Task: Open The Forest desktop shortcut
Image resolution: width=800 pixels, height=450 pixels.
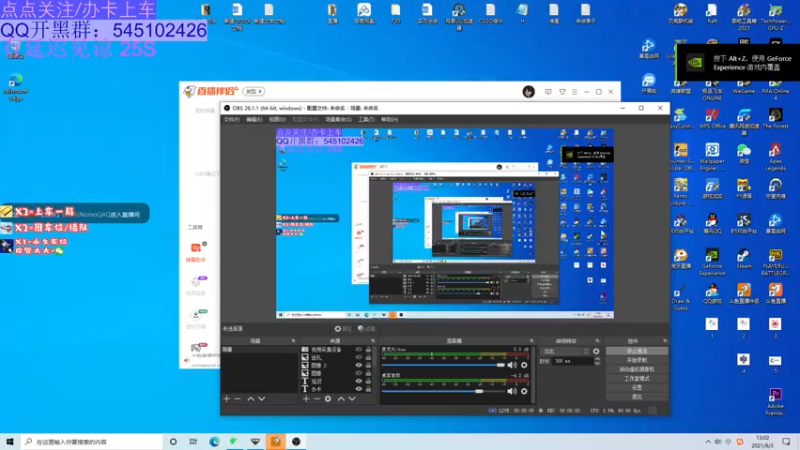Action: click(x=776, y=118)
